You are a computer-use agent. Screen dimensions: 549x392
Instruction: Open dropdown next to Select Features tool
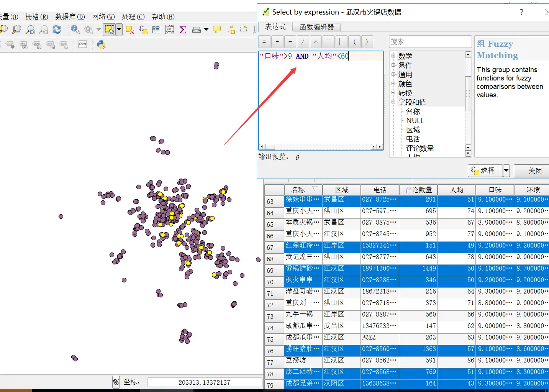pos(119,30)
